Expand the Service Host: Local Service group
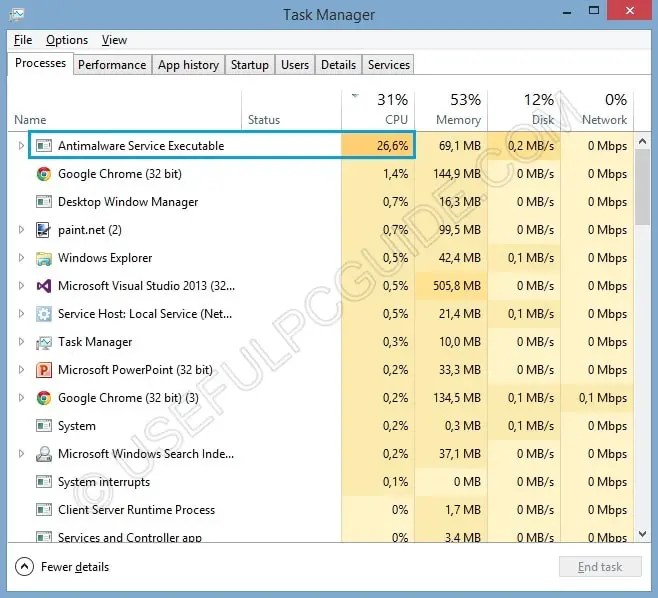Viewport: 658px width, 598px height. point(21,313)
